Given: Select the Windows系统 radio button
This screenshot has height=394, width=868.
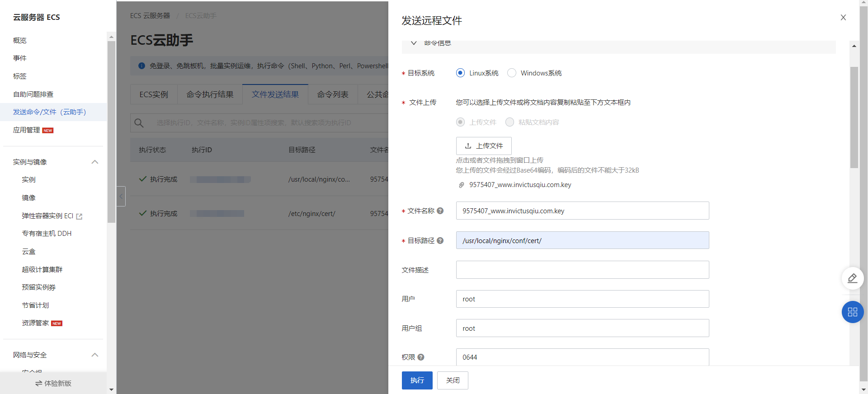Looking at the screenshot, I should [x=512, y=73].
